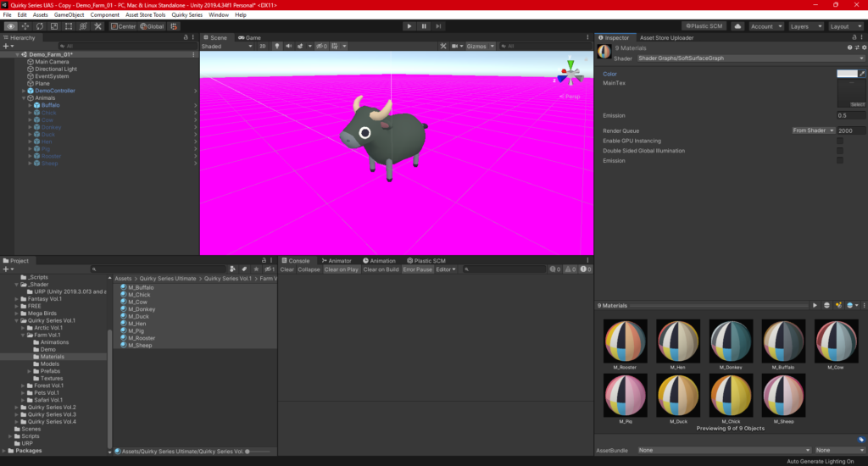
Task: Select the combined Transform tool
Action: [83, 26]
